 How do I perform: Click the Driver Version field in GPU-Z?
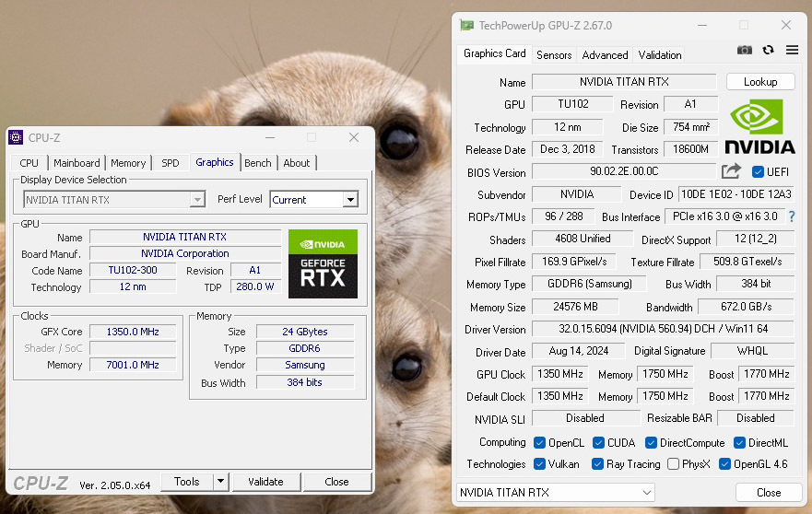coord(663,329)
